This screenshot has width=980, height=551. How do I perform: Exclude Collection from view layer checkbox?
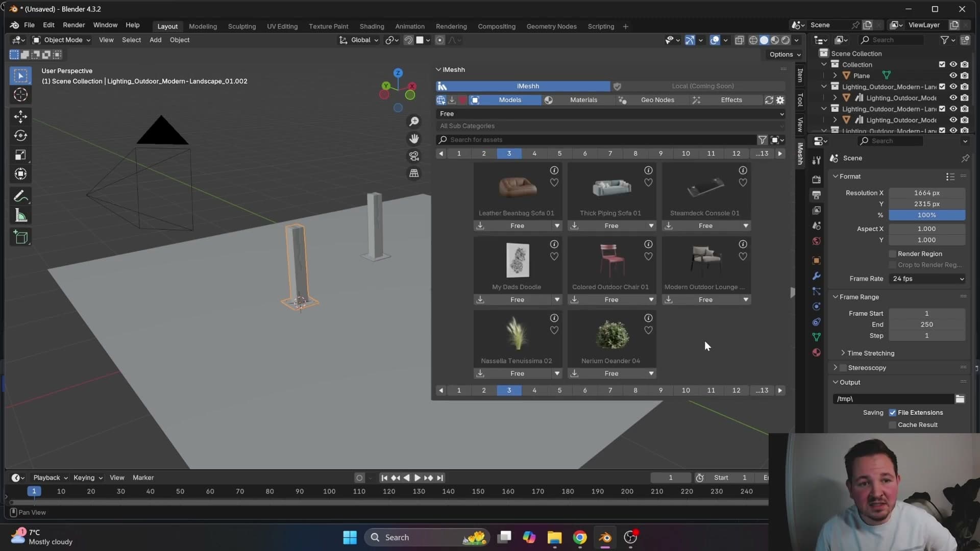[x=942, y=64]
